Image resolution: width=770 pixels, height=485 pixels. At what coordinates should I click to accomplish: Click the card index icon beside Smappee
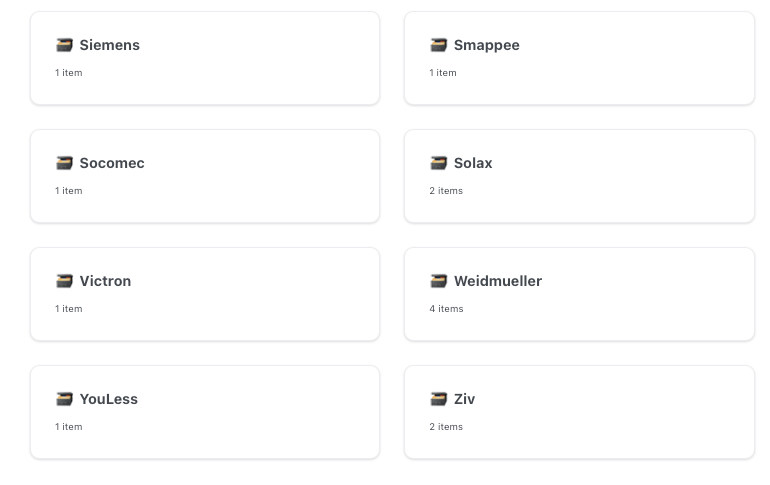(x=439, y=45)
